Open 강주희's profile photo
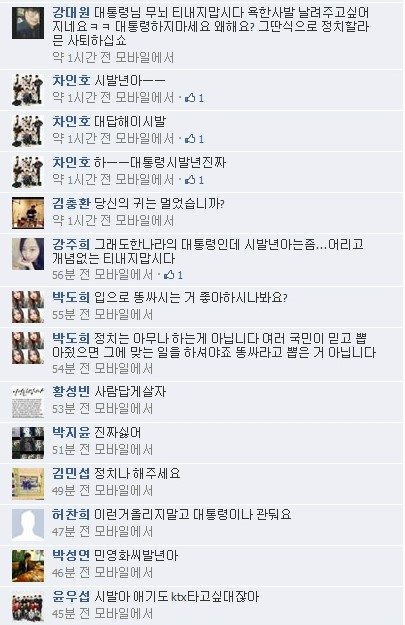Screen dimensions: 405x625 (28, 254)
